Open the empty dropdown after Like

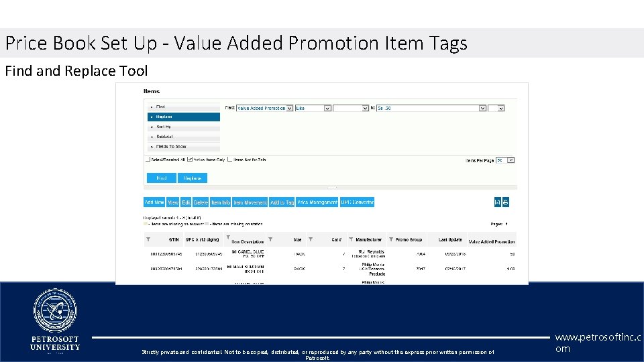(x=351, y=109)
